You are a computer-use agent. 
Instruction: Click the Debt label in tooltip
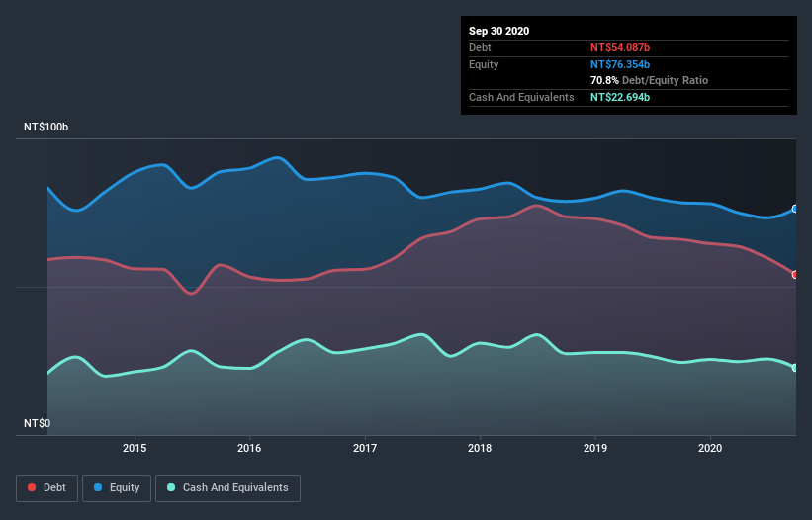tap(480, 47)
